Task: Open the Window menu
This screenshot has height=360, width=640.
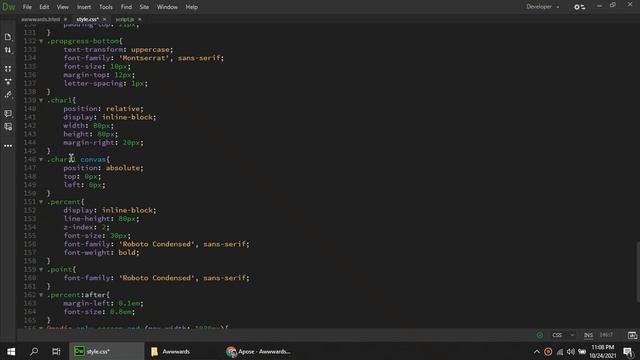Action: pos(167,7)
